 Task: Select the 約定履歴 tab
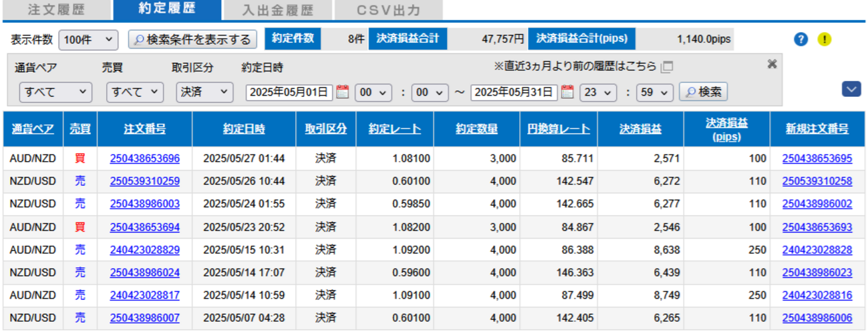167,9
